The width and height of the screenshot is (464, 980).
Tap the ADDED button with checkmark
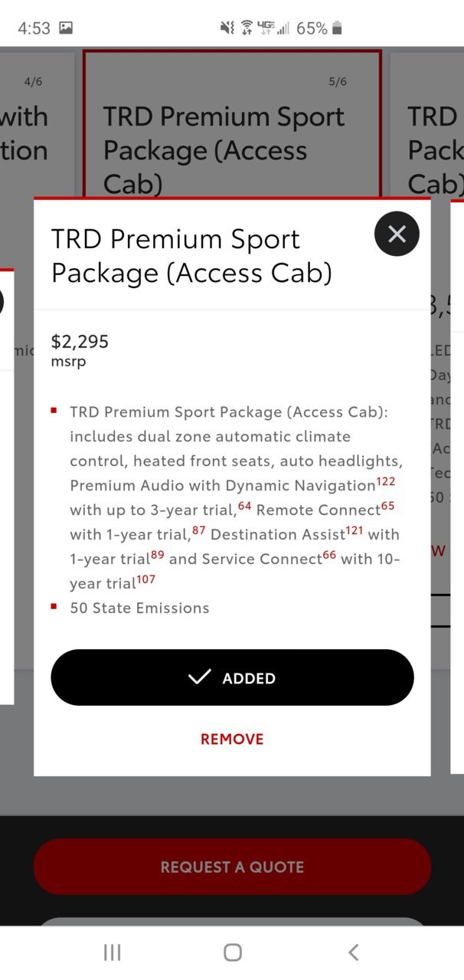232,677
